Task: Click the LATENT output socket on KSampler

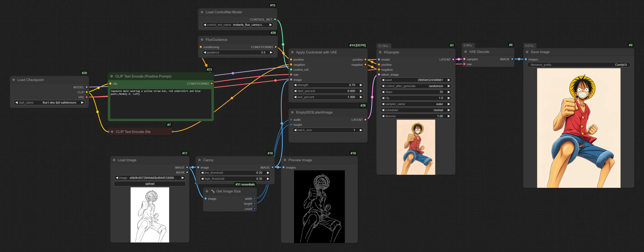Action: pyautogui.click(x=453, y=60)
